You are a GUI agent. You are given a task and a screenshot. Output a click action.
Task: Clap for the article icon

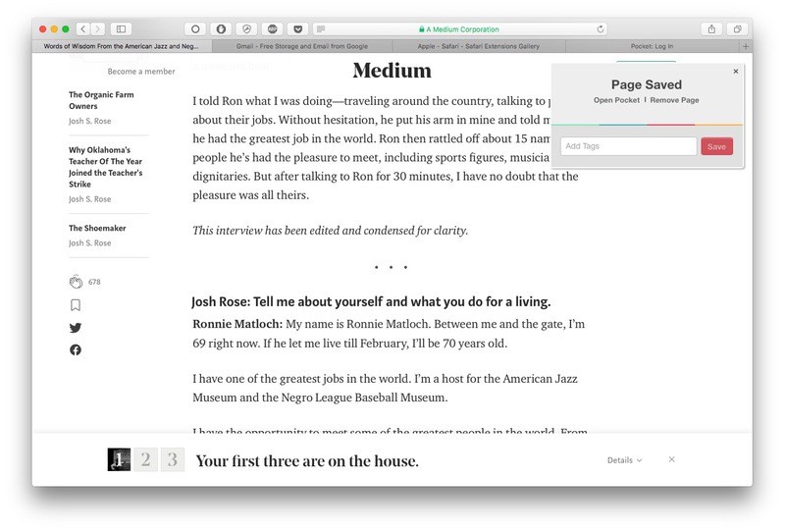(76, 282)
